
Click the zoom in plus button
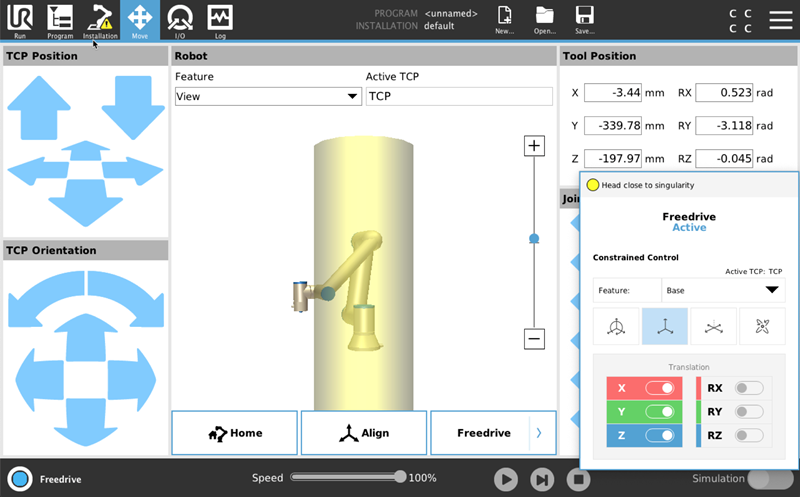click(x=534, y=146)
